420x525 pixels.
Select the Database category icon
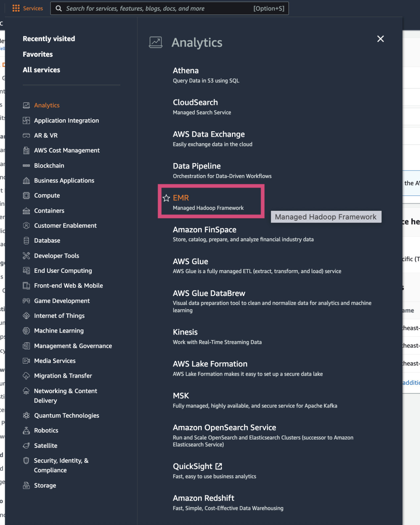27,240
